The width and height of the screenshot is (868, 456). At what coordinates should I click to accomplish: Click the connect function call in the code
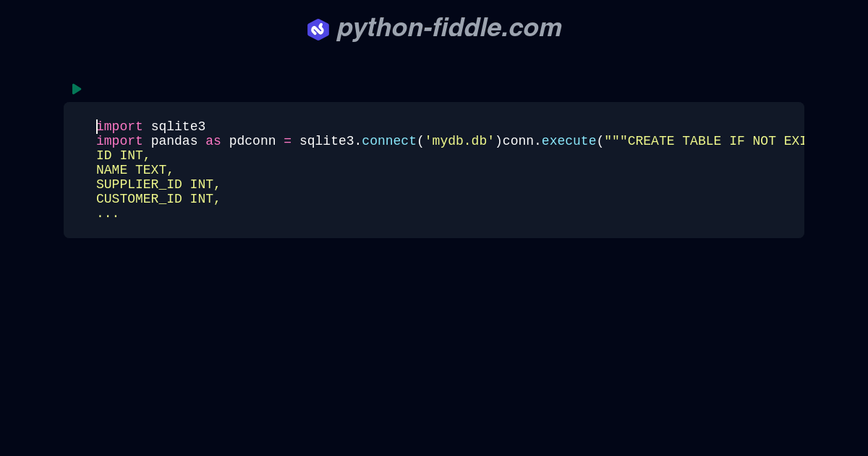(x=389, y=141)
